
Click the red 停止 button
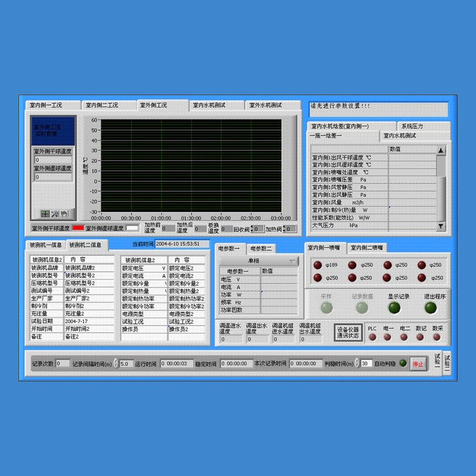pos(418,364)
